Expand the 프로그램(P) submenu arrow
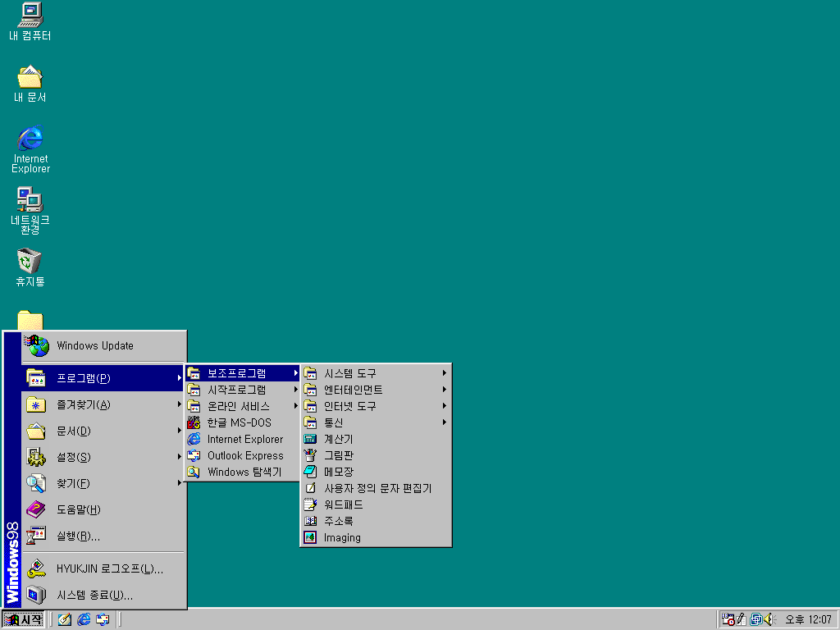 pyautogui.click(x=179, y=377)
